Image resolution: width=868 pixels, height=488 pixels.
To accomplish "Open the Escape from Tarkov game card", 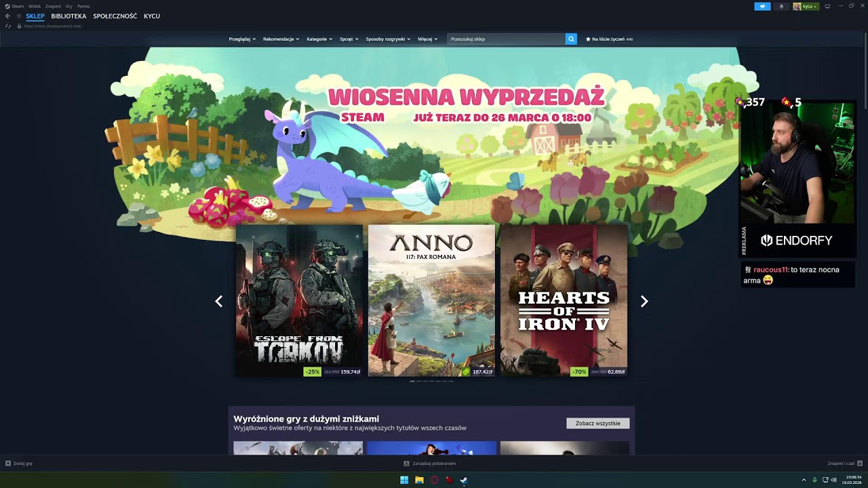I will tap(299, 301).
